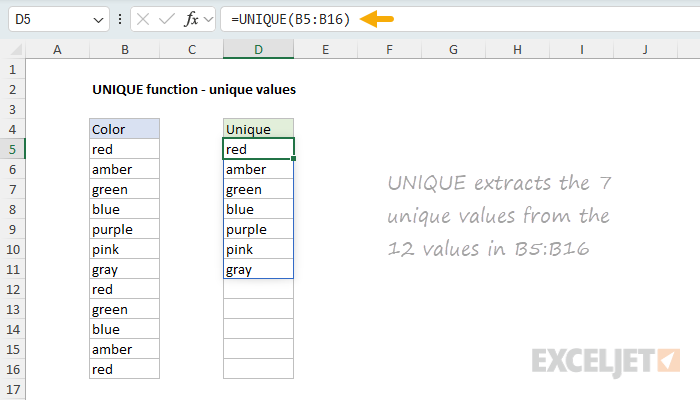700x400 pixels.
Task: Select column C header
Action: tap(192, 50)
